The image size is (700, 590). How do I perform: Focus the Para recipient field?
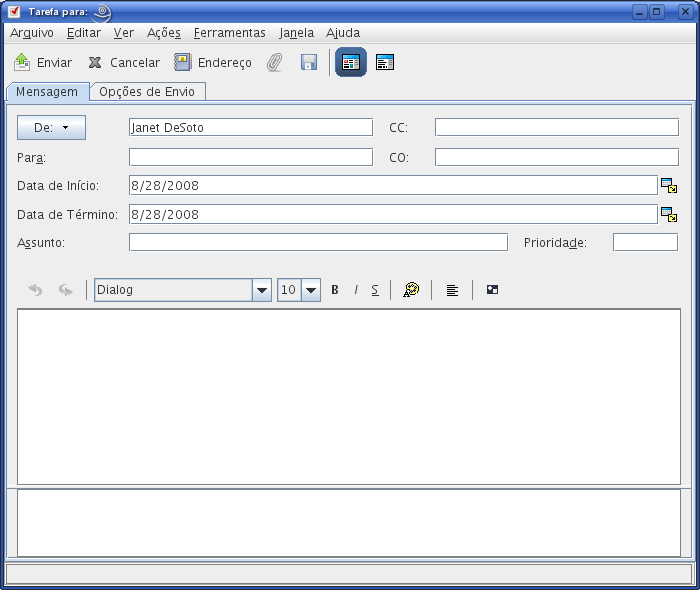pos(251,157)
